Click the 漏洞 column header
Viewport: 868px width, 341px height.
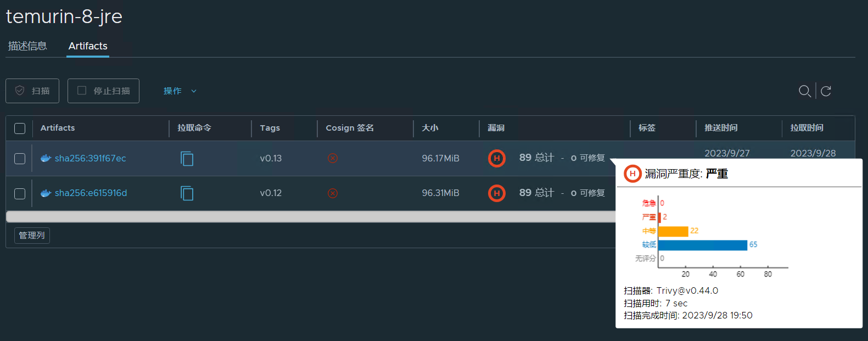pos(496,128)
